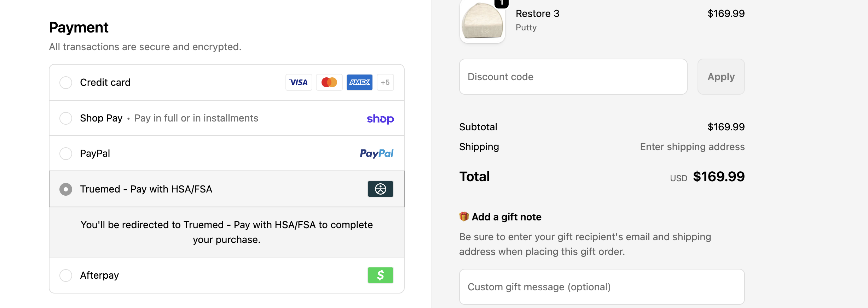Viewport: 868px width, 308px height.
Task: Choose Shop Pay radio option
Action: click(x=66, y=118)
